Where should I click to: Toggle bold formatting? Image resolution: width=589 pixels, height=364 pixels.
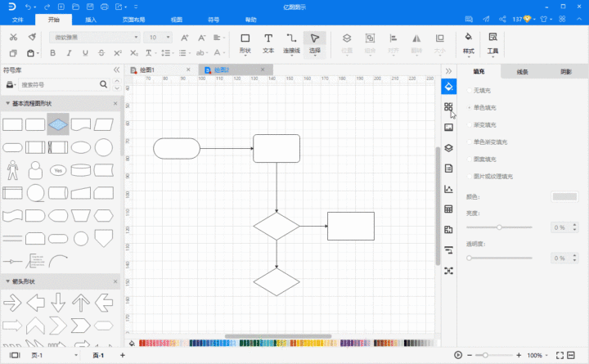pos(52,53)
